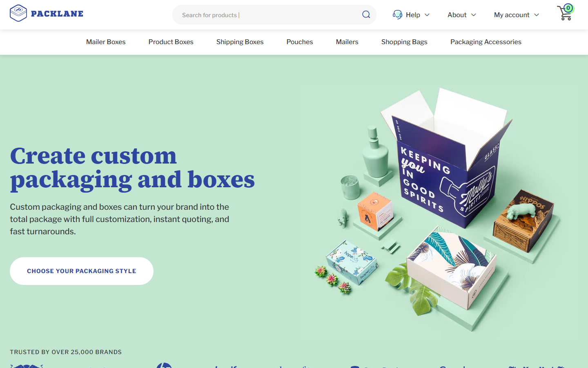Click the Search for products field
Screen dimensions: 588x368
point(274,15)
